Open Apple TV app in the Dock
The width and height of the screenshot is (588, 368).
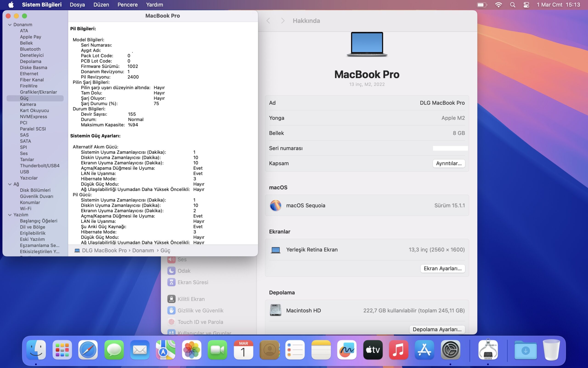point(373,350)
